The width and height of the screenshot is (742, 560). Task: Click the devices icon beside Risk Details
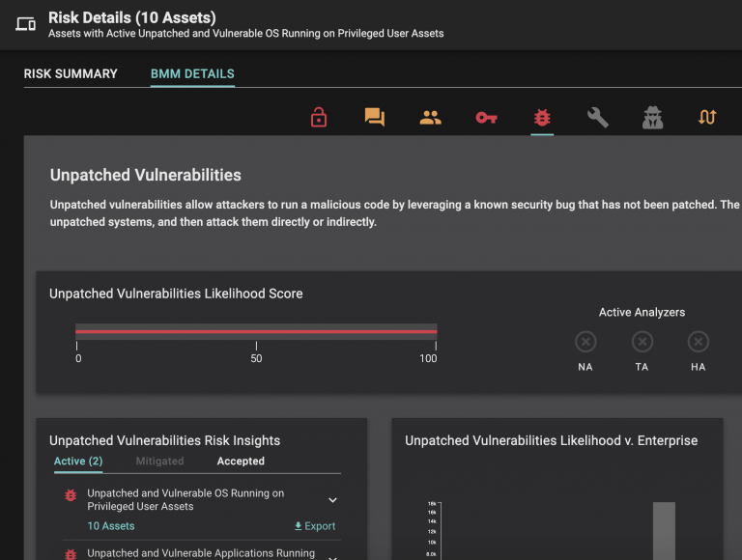coord(26,24)
